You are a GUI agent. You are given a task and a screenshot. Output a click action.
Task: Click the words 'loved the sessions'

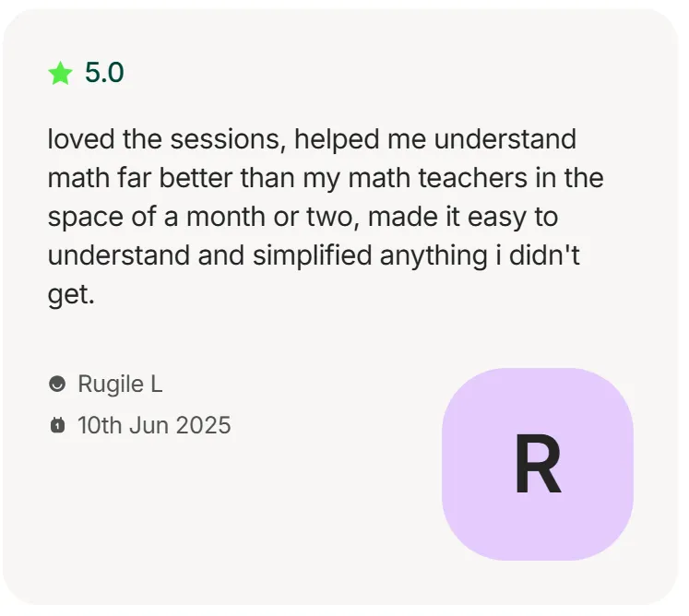click(164, 139)
